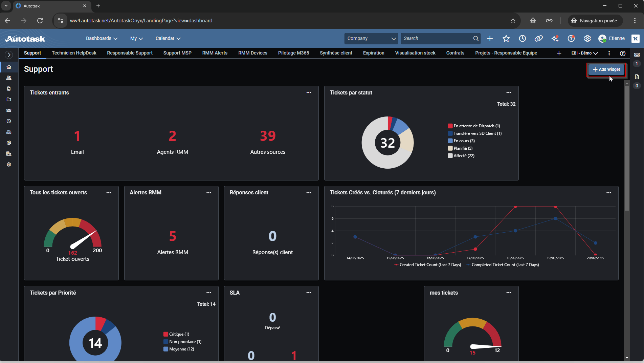This screenshot has width=644, height=363.
Task: Click the Autotask logo
Action: tap(25, 39)
